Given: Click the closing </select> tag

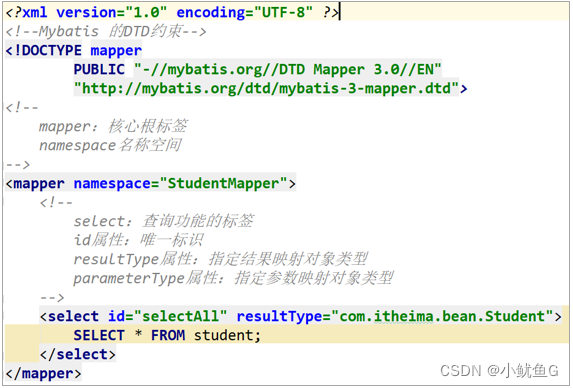Looking at the screenshot, I should point(77,354).
